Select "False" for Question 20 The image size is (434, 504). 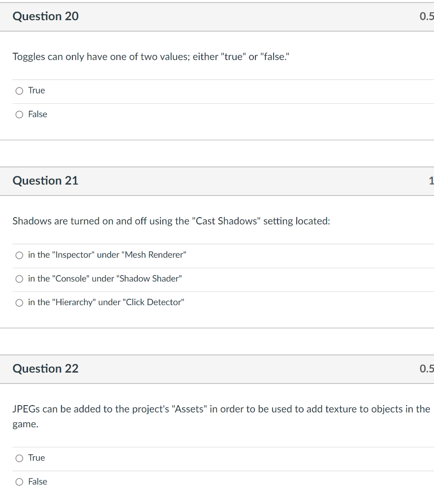pos(19,114)
